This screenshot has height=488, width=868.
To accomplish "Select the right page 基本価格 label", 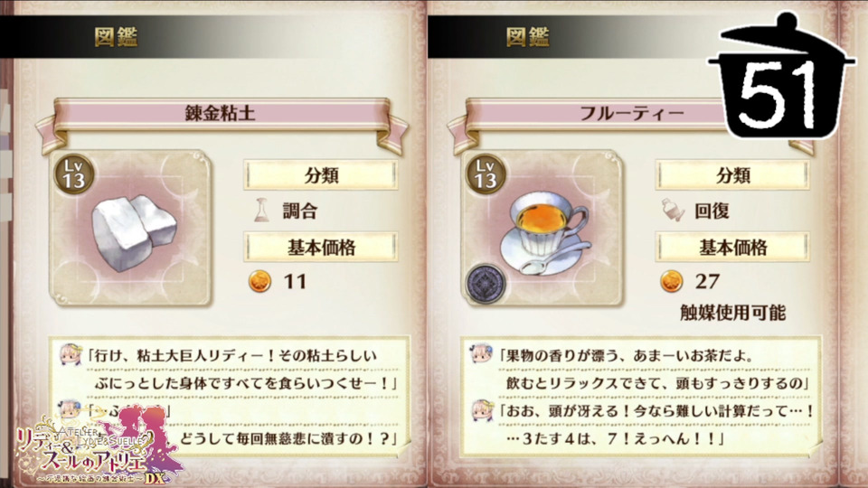I will 733,247.
